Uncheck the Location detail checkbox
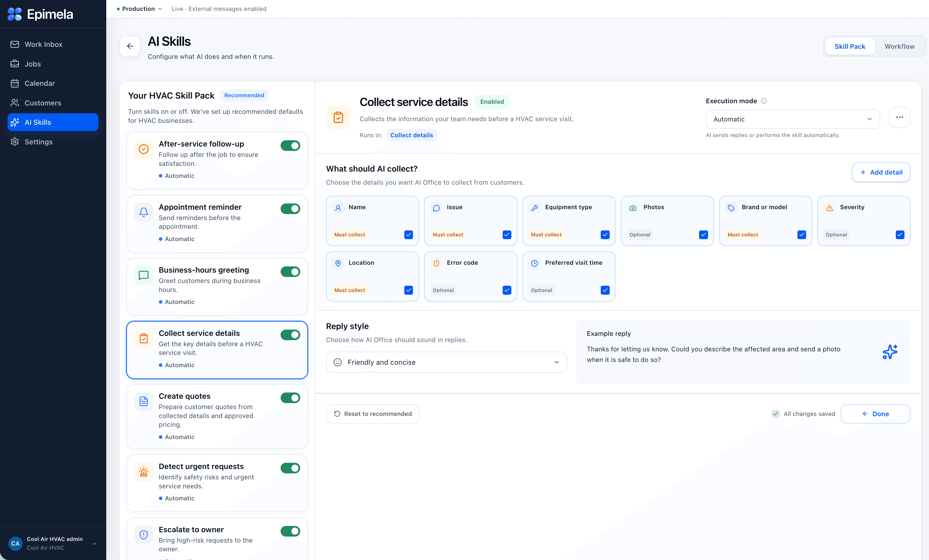Viewport: 929px width, 560px height. pyautogui.click(x=409, y=290)
